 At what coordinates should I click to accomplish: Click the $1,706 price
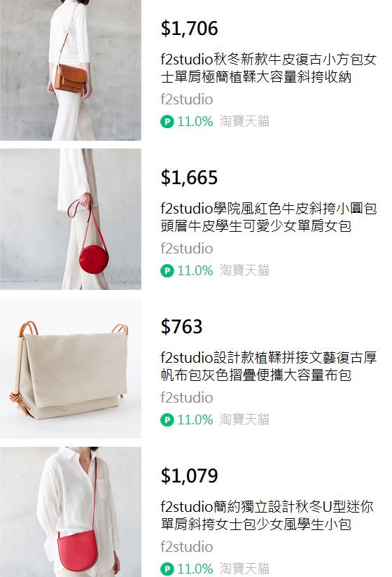click(189, 28)
